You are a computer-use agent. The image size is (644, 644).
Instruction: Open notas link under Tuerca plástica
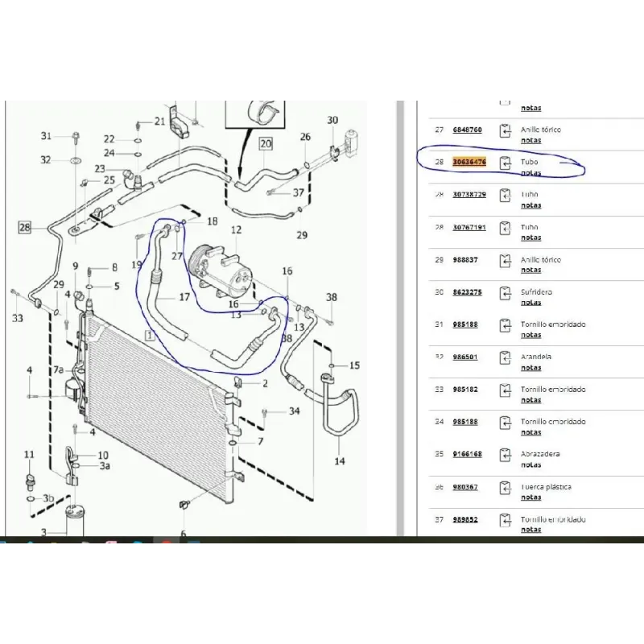tap(530, 497)
